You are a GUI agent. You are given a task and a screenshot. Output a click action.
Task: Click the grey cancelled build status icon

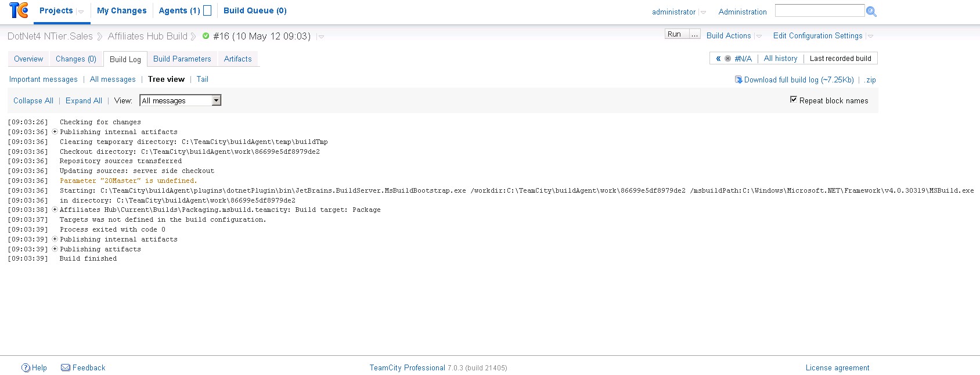click(x=727, y=59)
